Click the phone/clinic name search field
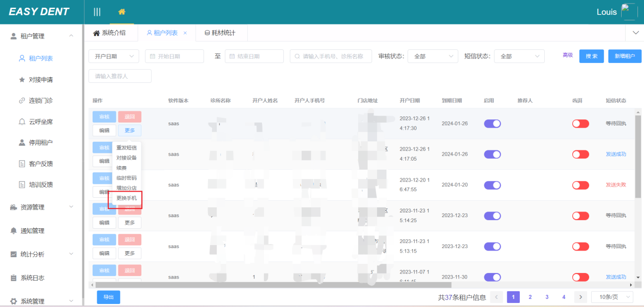 click(331, 56)
